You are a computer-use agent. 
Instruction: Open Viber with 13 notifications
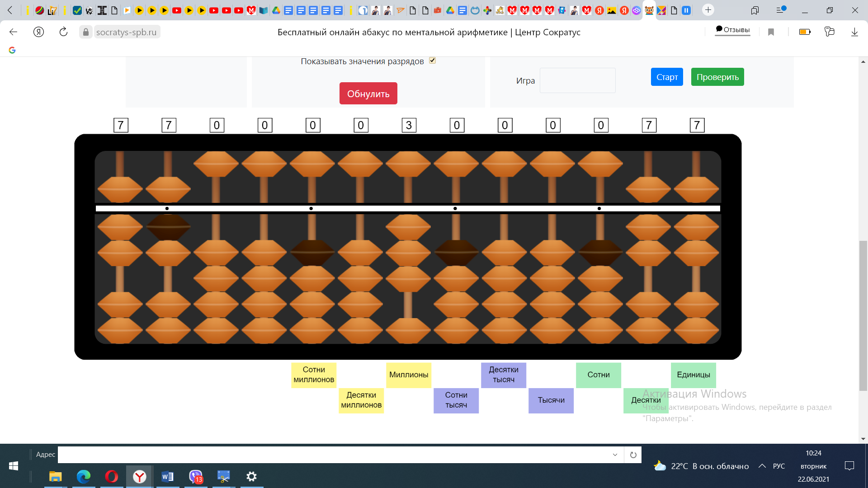point(196,477)
